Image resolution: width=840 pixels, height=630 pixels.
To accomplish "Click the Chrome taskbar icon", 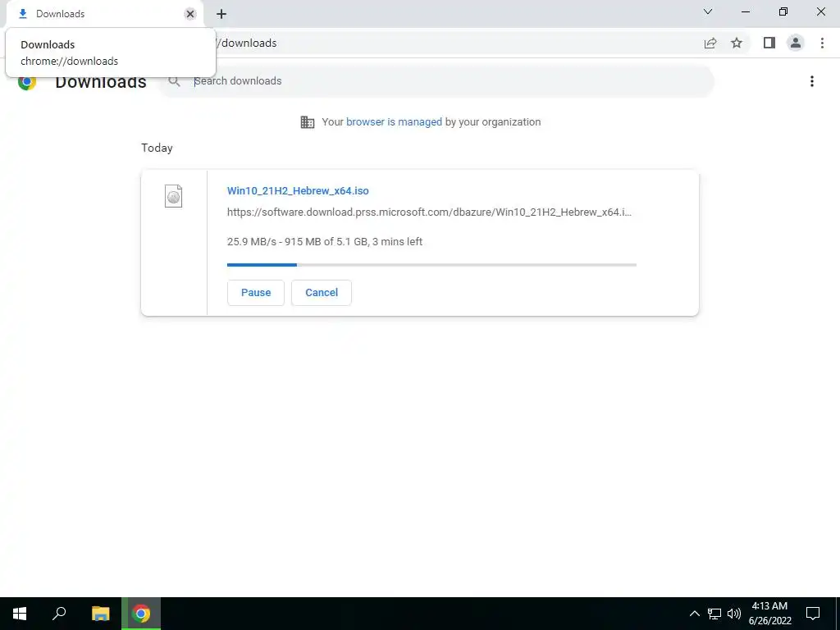I will [x=141, y=614].
